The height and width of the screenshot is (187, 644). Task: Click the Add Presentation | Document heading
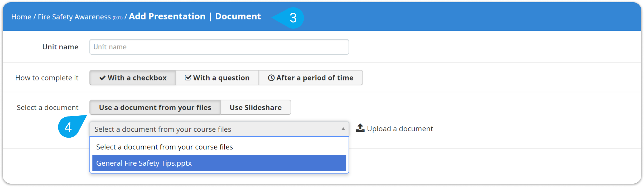195,16
